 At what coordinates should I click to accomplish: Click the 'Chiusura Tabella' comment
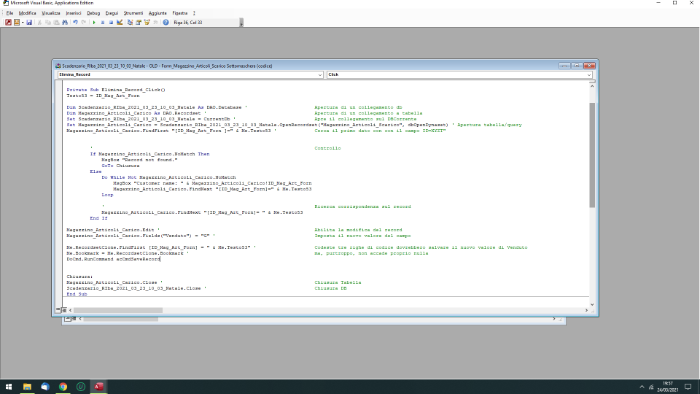(338, 282)
